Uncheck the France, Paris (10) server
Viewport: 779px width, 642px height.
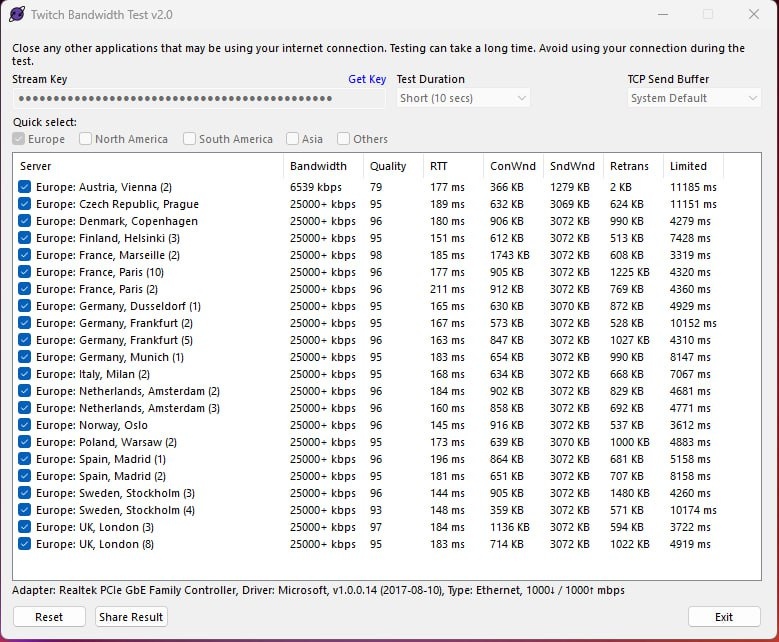click(x=24, y=272)
